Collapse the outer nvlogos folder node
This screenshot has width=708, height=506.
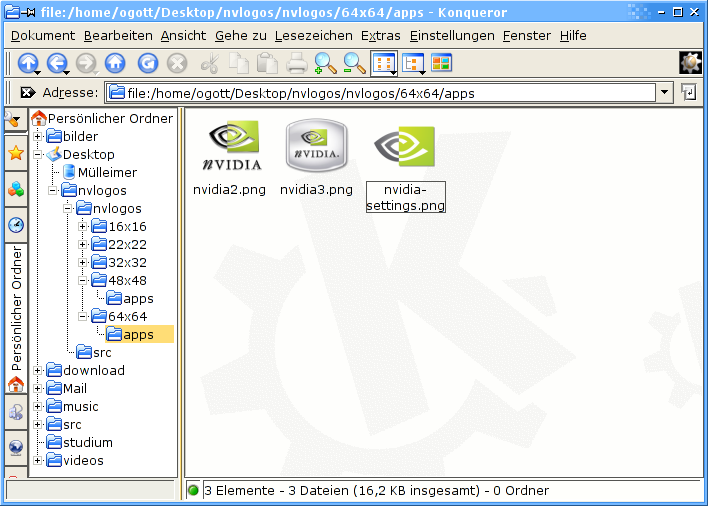(x=53, y=190)
